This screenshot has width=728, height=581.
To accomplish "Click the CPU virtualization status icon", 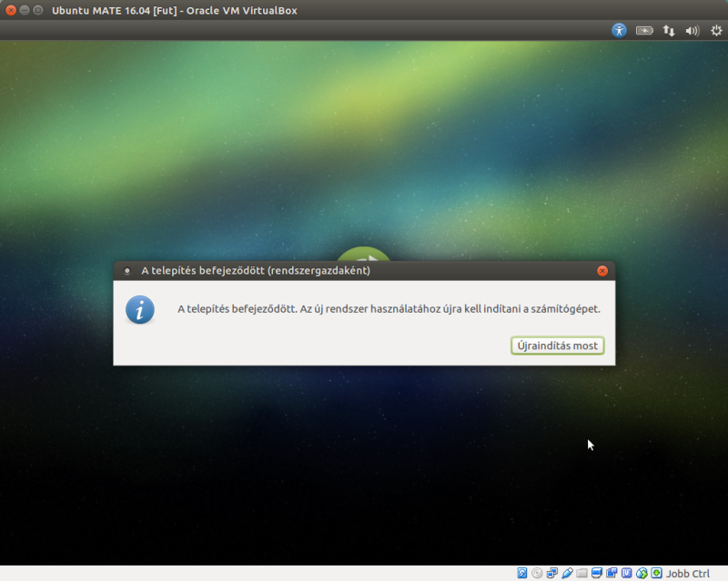I will [x=626, y=573].
